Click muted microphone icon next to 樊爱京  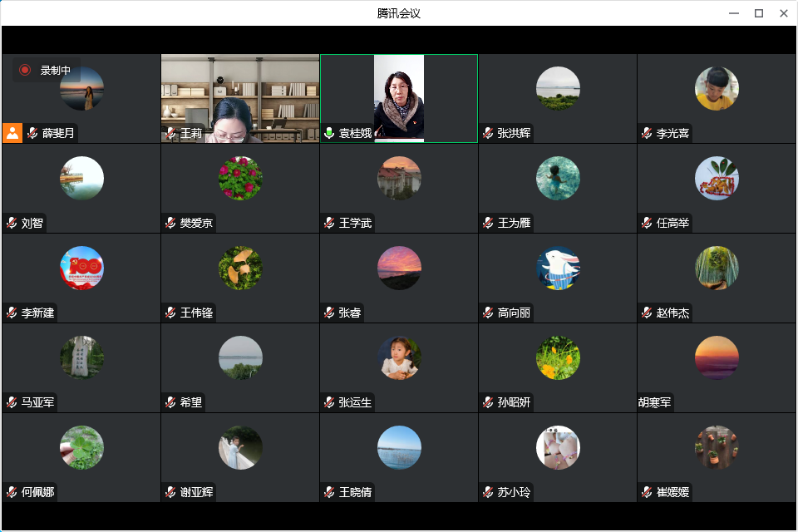click(170, 223)
